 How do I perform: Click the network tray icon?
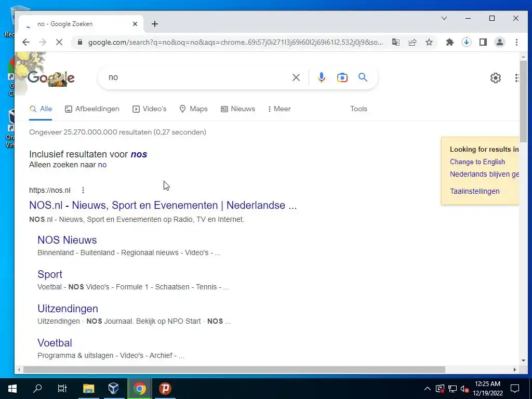tap(453, 389)
